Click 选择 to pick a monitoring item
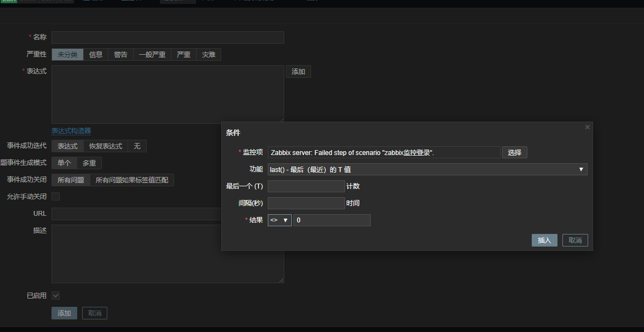Viewport: 644px width, 332px height. pyautogui.click(x=515, y=153)
